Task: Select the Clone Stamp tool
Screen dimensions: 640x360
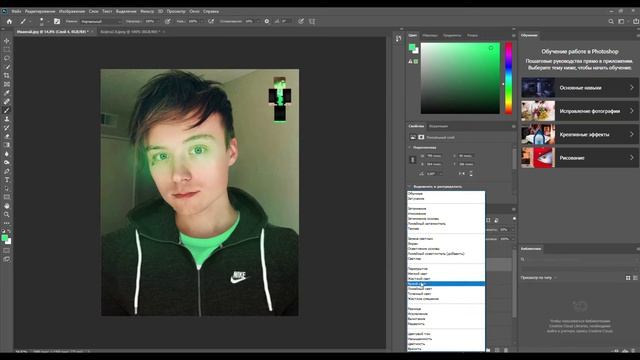Action: tap(7, 119)
